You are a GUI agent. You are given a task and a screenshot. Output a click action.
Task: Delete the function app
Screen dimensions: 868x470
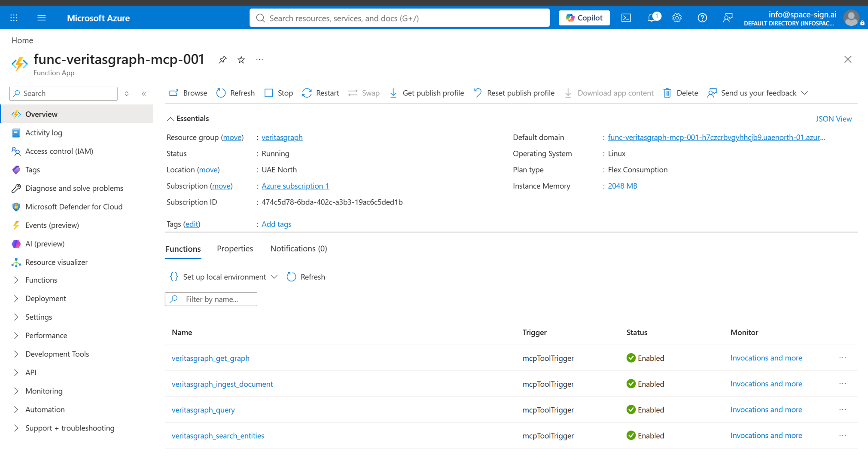pos(680,93)
